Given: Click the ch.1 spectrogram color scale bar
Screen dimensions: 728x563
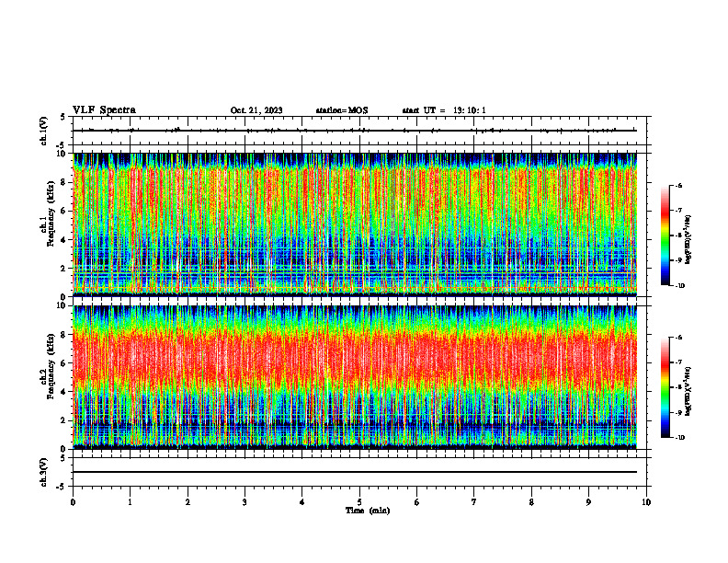Looking at the screenshot, I should coord(665,236).
